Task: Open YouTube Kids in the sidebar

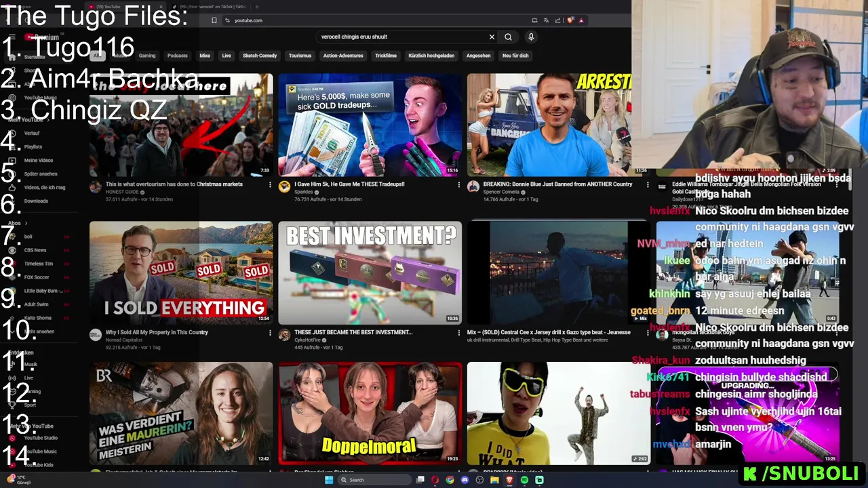Action: [x=38, y=465]
